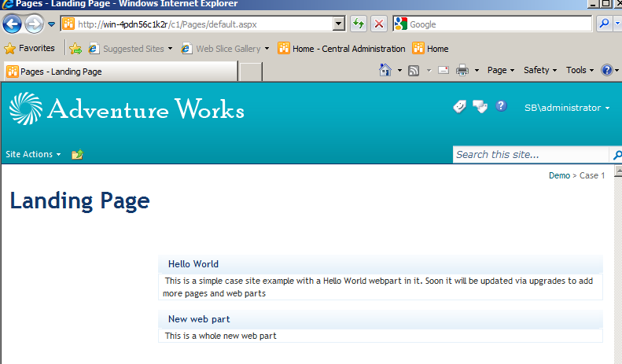Open the Tools menu

tap(580, 70)
